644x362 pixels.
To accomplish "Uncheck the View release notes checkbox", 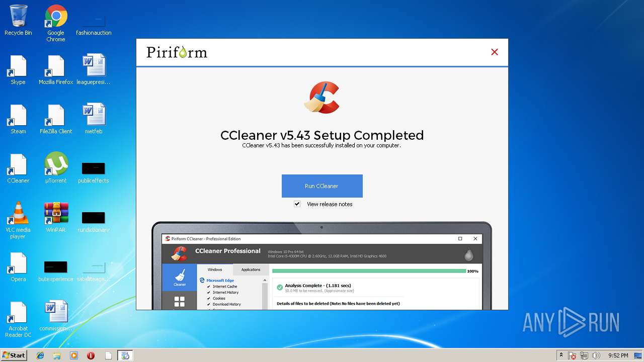I will [297, 204].
